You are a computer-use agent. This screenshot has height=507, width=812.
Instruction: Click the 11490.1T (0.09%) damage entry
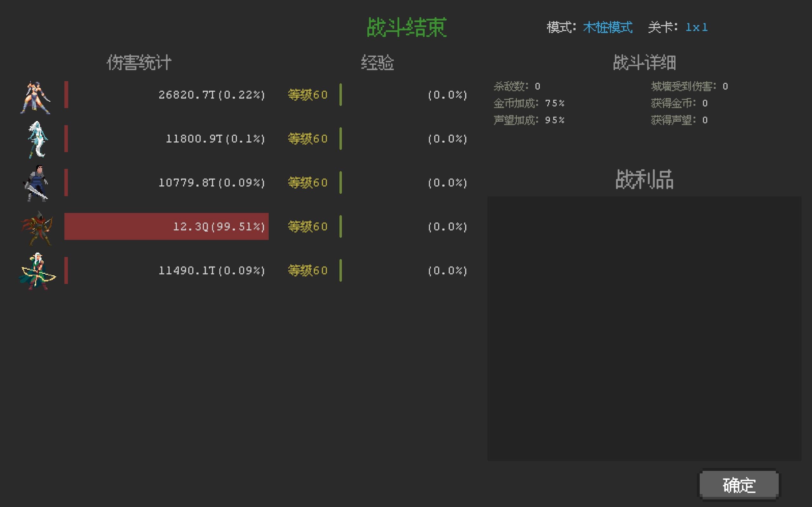(x=212, y=271)
